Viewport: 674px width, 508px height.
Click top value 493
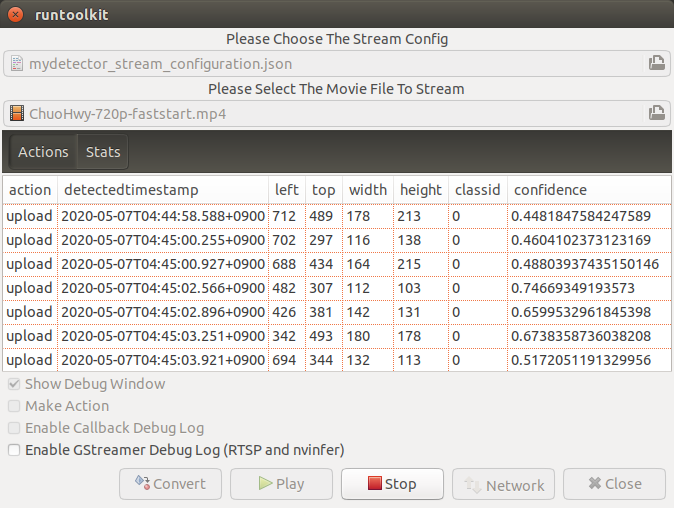click(321, 337)
